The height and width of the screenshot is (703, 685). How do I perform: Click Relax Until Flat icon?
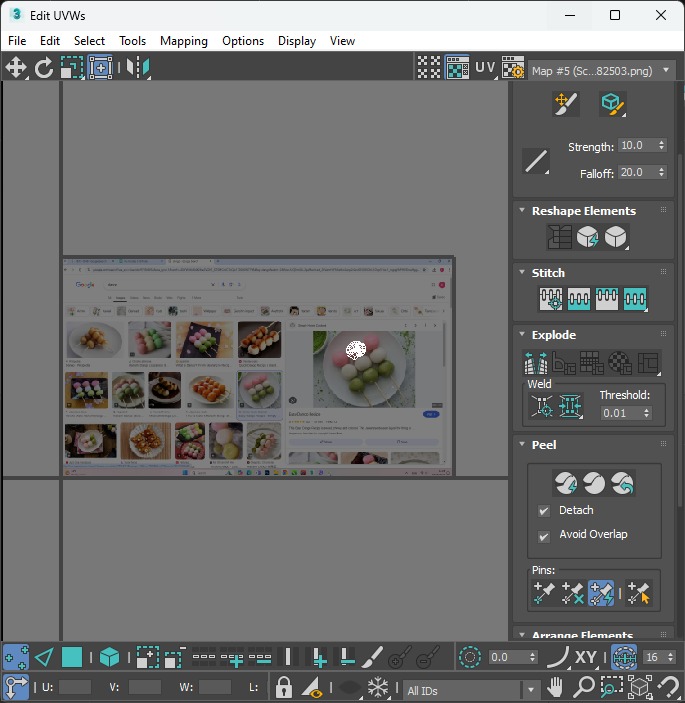point(587,237)
